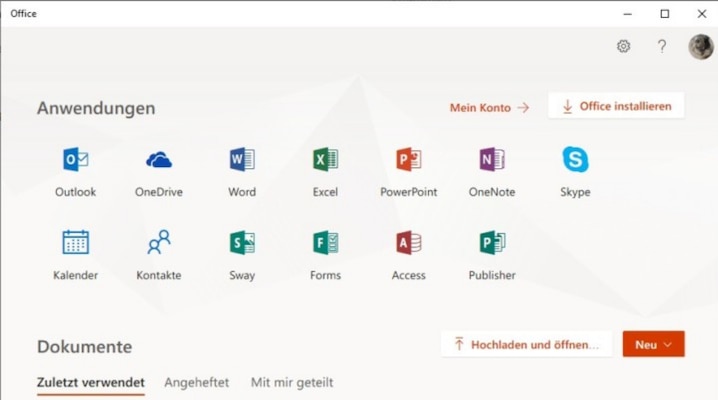The image size is (718, 400).
Task: Select the Mit mir geteilt tab
Action: 292,382
